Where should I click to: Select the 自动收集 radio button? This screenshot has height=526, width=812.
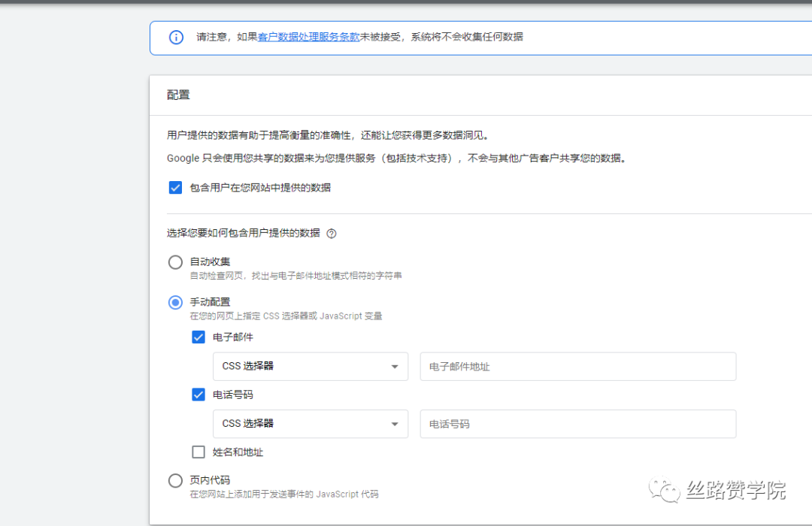[175, 262]
